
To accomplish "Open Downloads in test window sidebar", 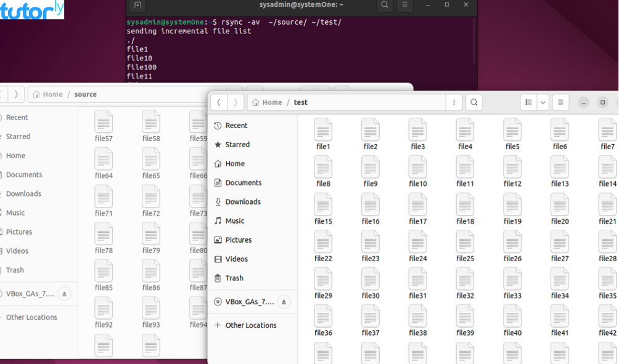I will coord(253,202).
